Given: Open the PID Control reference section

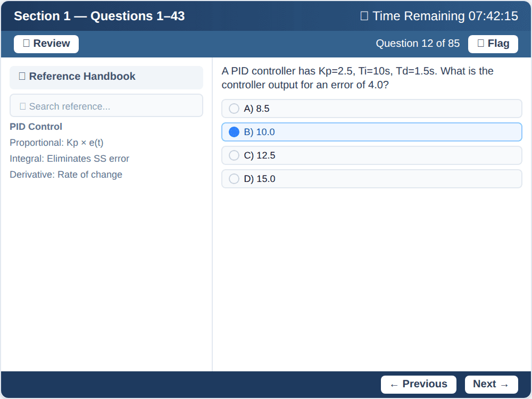Looking at the screenshot, I should coord(36,127).
